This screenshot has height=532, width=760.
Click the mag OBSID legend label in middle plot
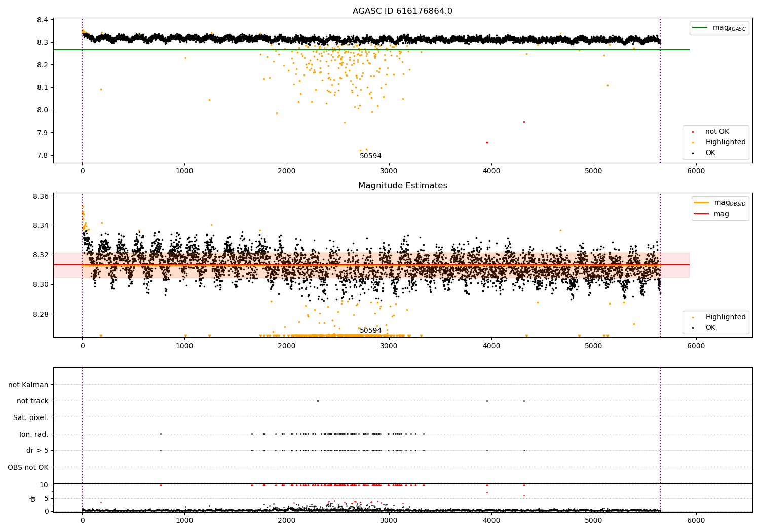tap(730, 203)
